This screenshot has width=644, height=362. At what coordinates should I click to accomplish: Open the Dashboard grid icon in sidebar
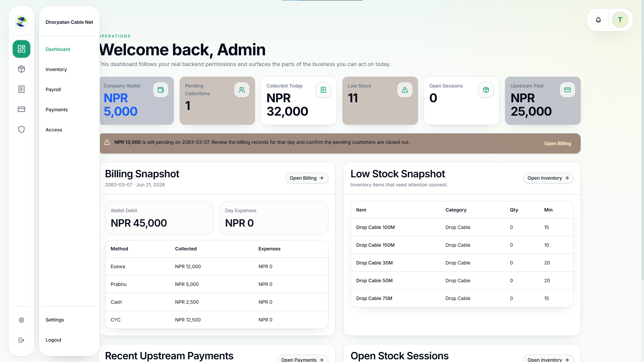click(x=21, y=49)
